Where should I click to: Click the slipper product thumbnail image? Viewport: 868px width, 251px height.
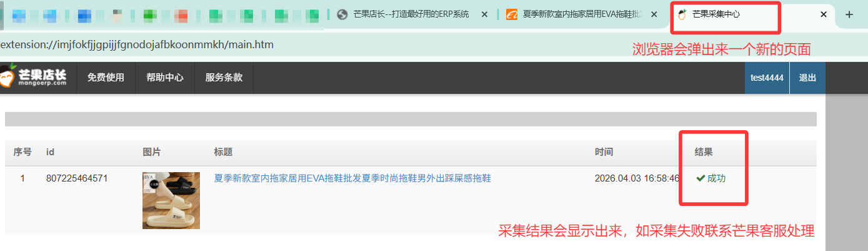[171, 200]
